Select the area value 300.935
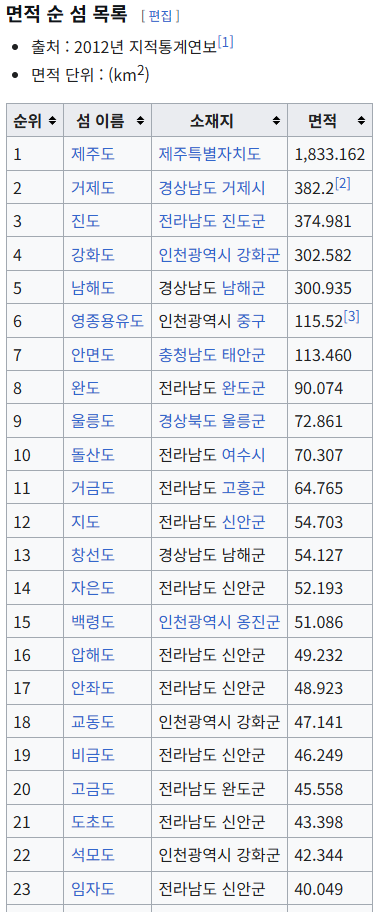The image size is (379, 912). pyautogui.click(x=323, y=288)
